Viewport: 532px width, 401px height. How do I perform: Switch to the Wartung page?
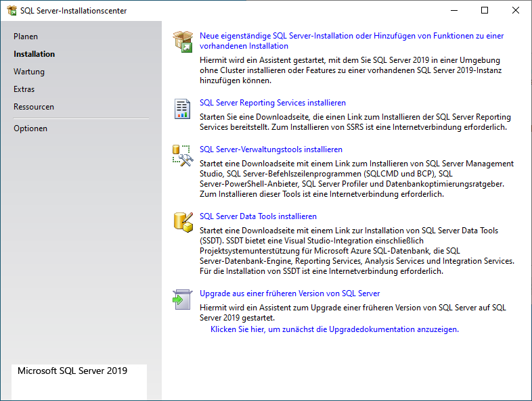pos(29,72)
